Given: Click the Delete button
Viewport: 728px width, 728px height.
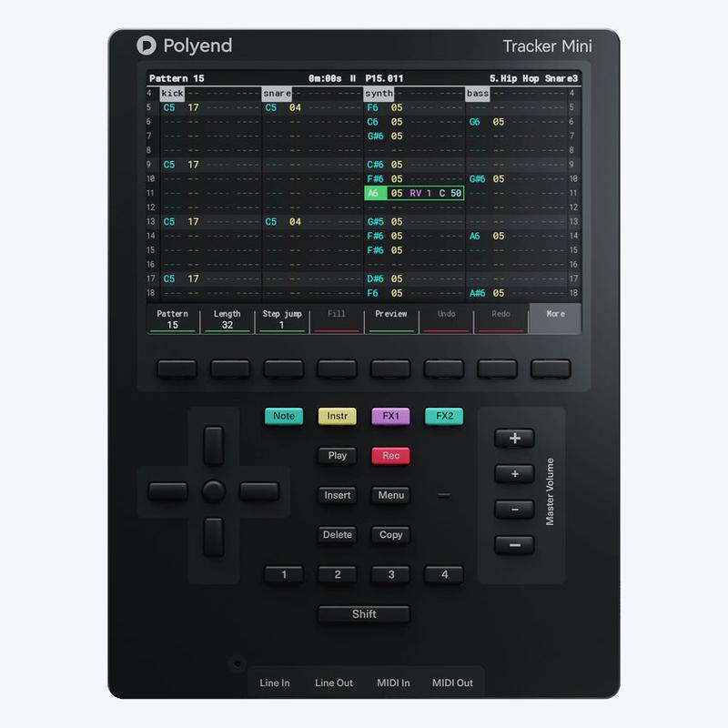Looking at the screenshot, I should 337,535.
